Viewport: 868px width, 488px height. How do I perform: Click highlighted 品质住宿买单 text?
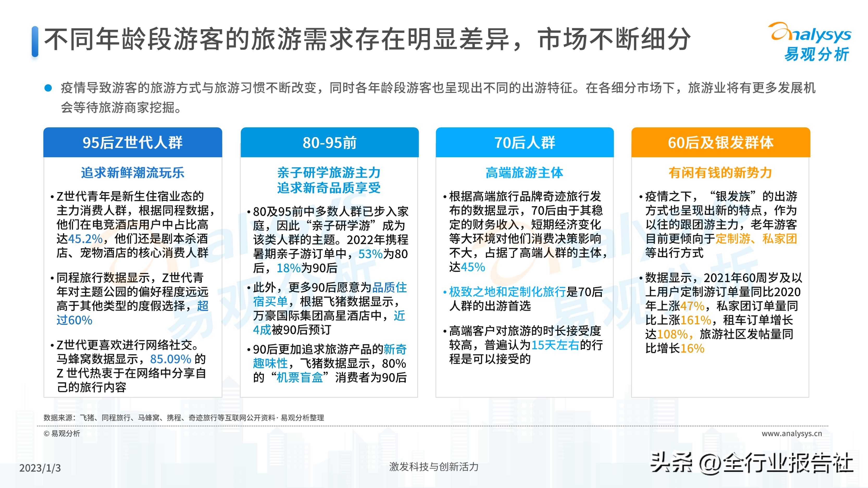330,294
